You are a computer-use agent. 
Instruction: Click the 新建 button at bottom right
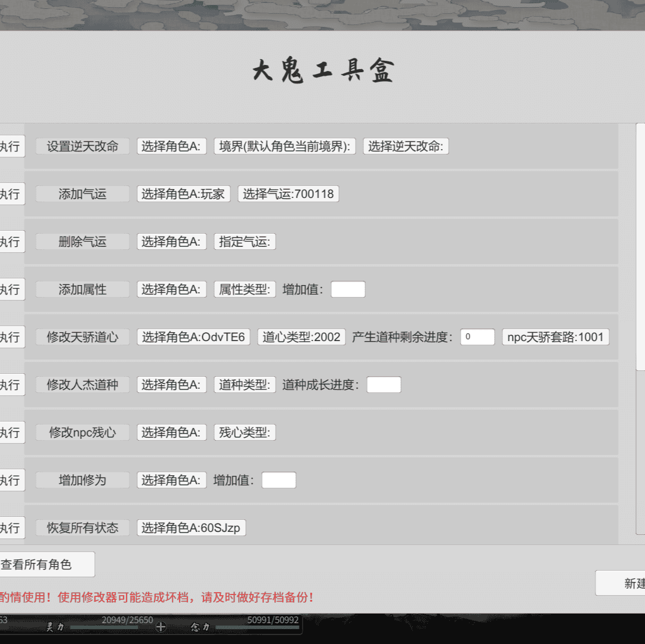621,583
